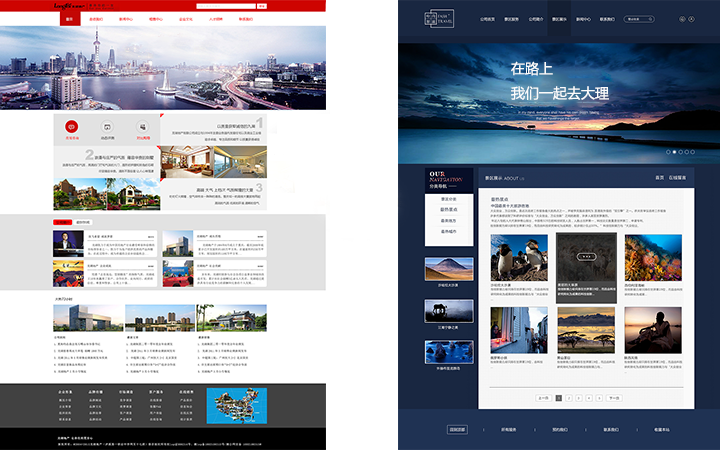Click the first round icon at dark header right
720x450 pixels.
coord(683,18)
